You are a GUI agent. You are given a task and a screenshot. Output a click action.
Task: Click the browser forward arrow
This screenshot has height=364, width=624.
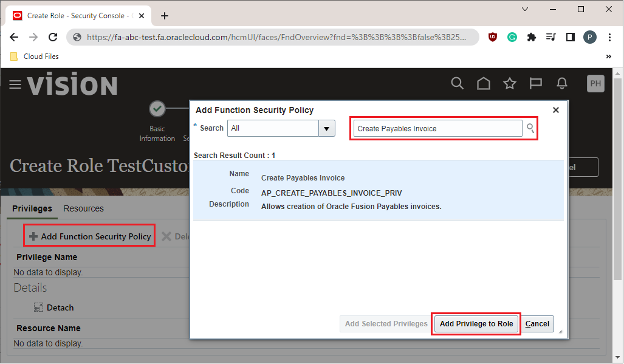tap(33, 37)
